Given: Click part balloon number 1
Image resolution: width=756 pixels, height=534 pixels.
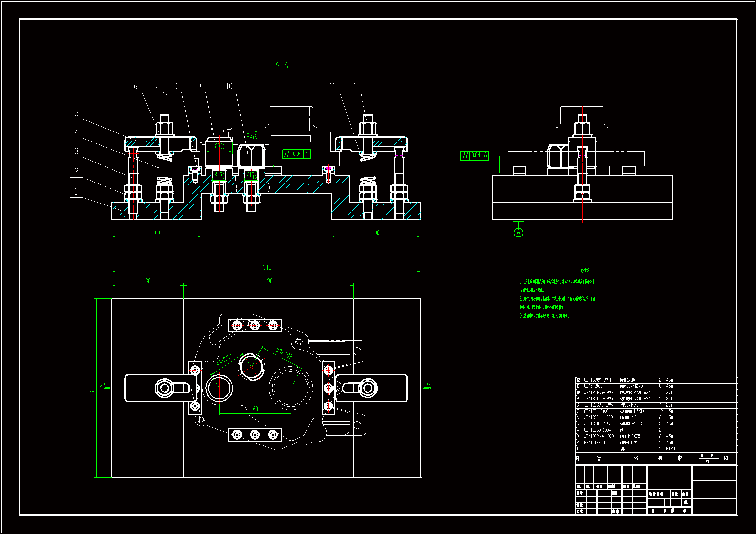Looking at the screenshot, I should 76,192.
